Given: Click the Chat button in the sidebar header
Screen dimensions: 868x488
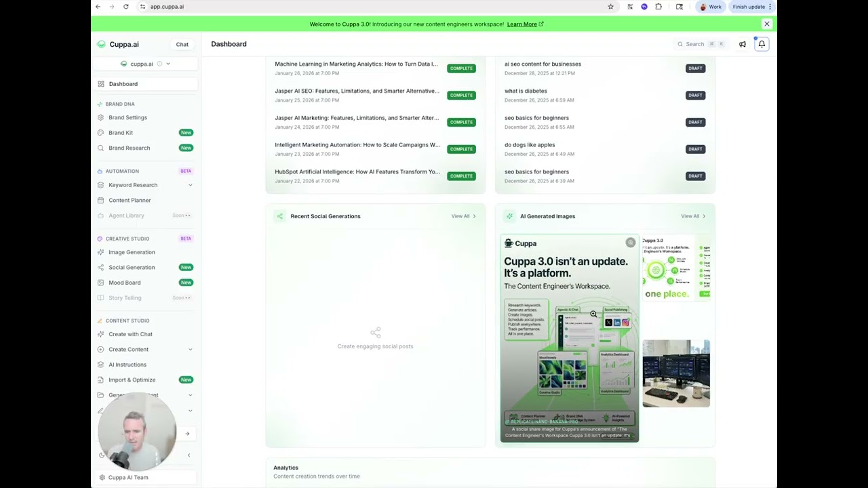Looking at the screenshot, I should coord(182,44).
